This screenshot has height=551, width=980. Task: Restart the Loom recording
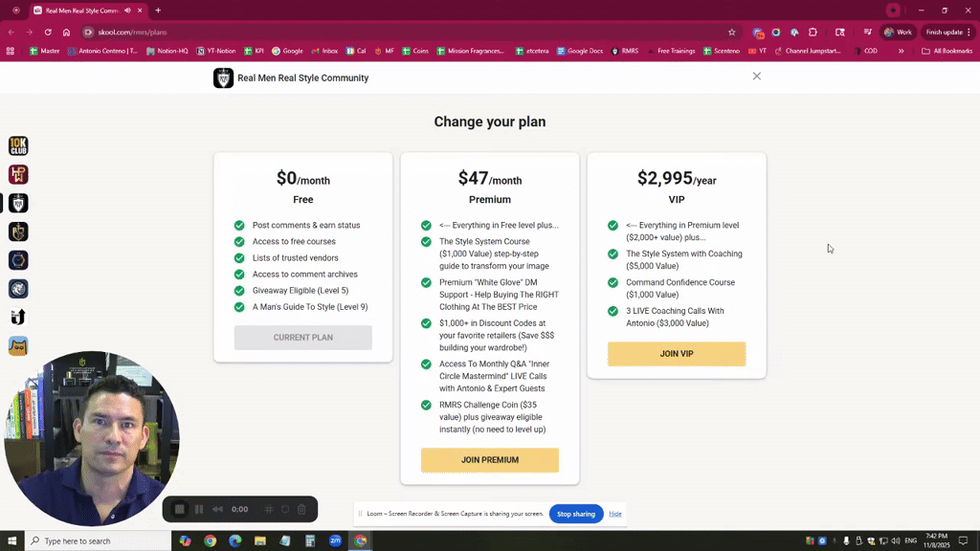click(285, 509)
